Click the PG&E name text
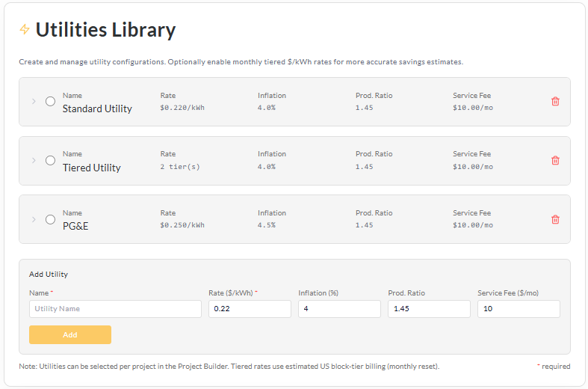The image size is (588, 389). point(75,227)
